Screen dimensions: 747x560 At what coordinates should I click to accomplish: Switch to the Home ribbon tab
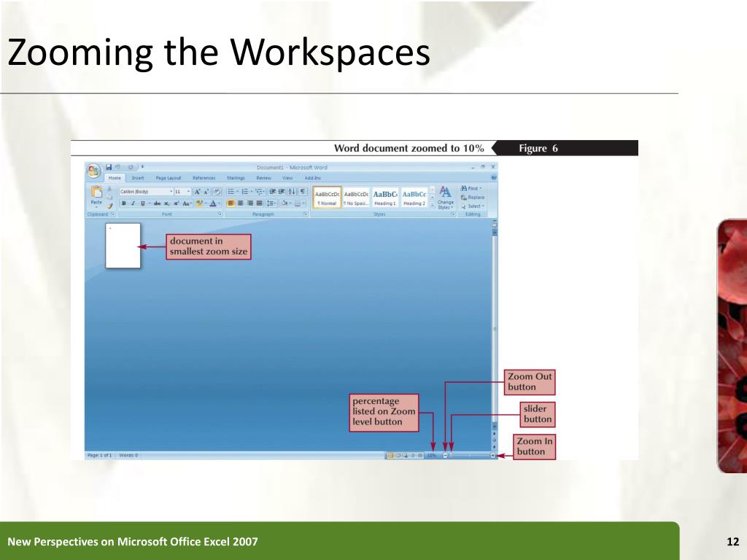[x=115, y=178]
